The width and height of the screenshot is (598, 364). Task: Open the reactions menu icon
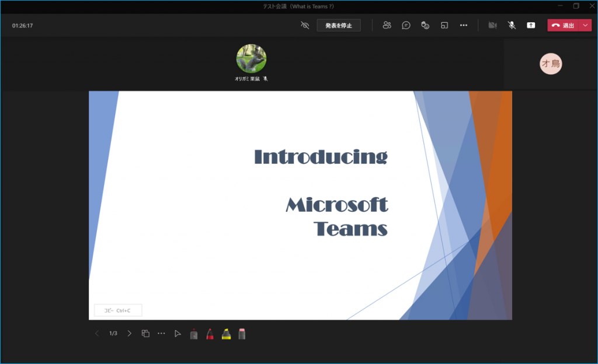[425, 25]
